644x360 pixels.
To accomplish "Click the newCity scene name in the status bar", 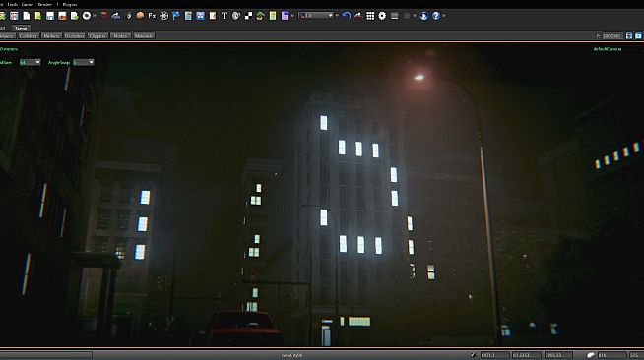I will tap(292, 355).
